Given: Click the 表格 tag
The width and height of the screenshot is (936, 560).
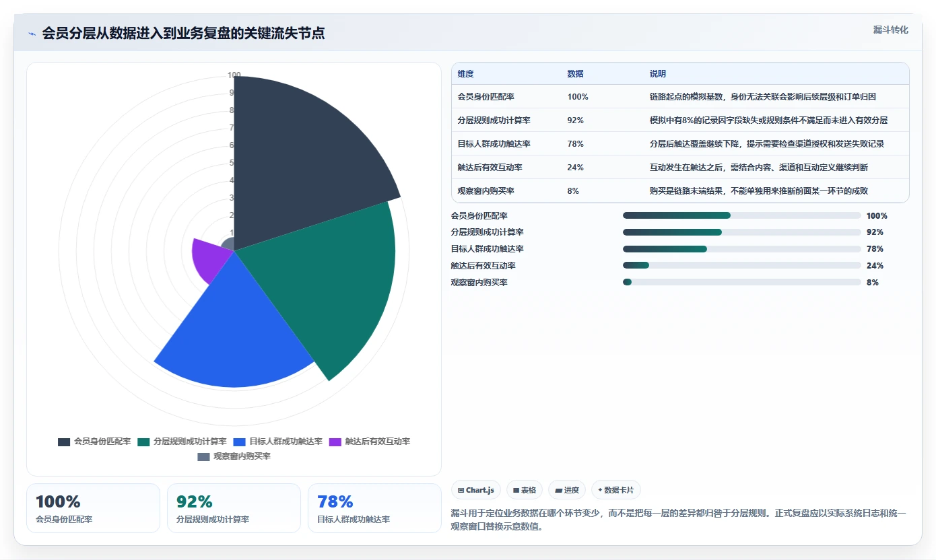Looking at the screenshot, I should point(525,490).
